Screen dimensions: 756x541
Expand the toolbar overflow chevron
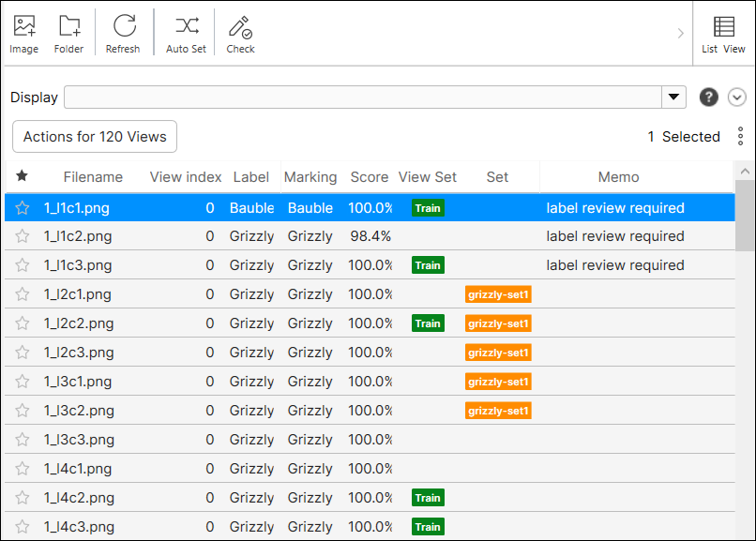pyautogui.click(x=681, y=34)
